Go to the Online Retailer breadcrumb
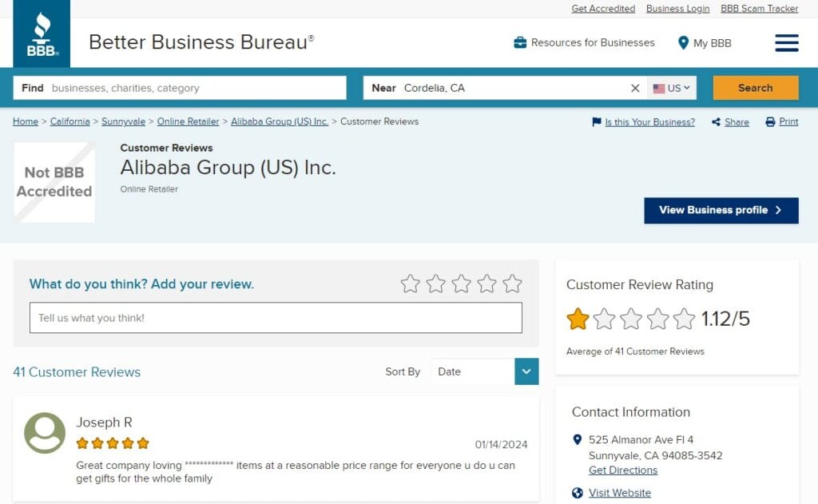This screenshot has height=504, width=818. 188,121
